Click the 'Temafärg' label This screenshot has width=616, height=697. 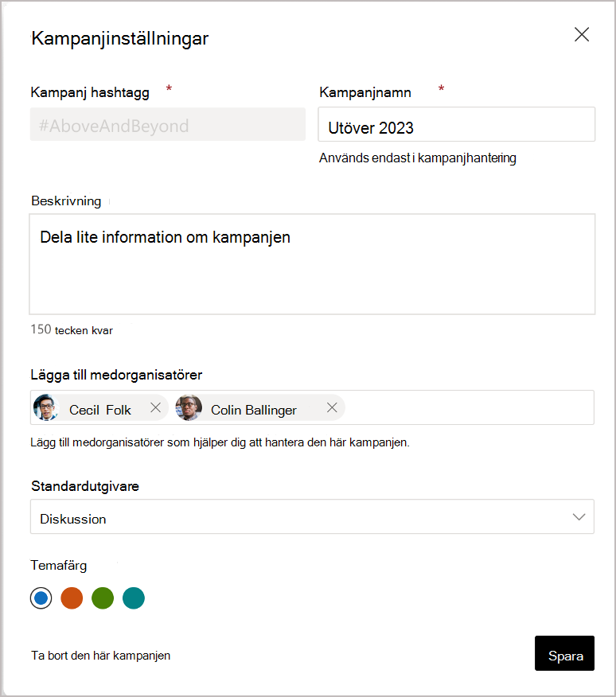click(x=59, y=566)
